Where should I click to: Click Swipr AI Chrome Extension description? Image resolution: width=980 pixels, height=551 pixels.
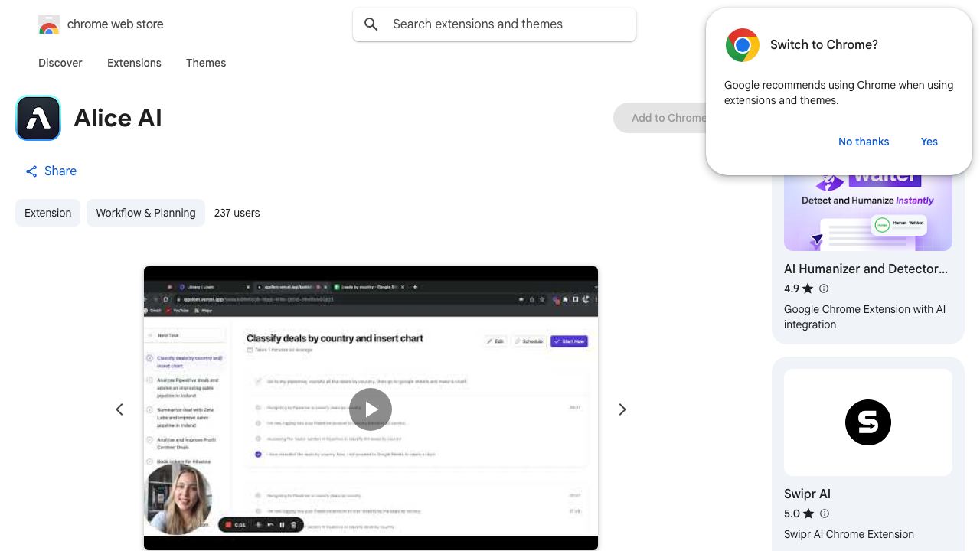[x=849, y=534]
